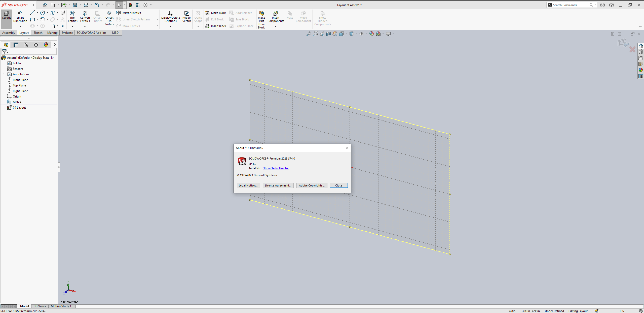Click Make Part from Block

[261, 20]
